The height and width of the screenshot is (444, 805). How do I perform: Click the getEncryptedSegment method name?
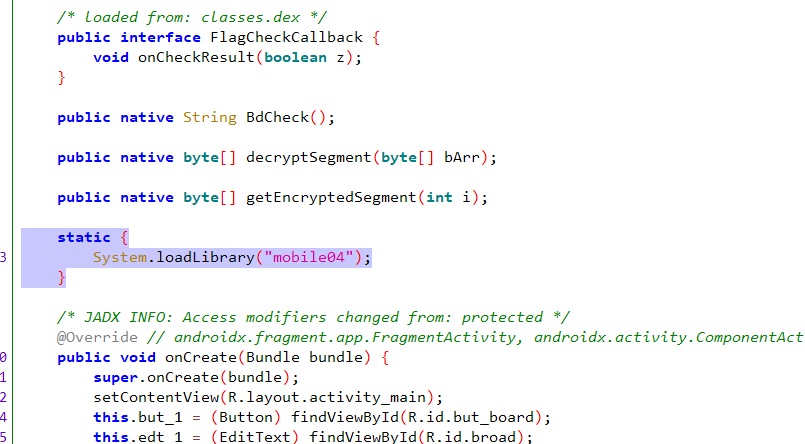(331, 198)
